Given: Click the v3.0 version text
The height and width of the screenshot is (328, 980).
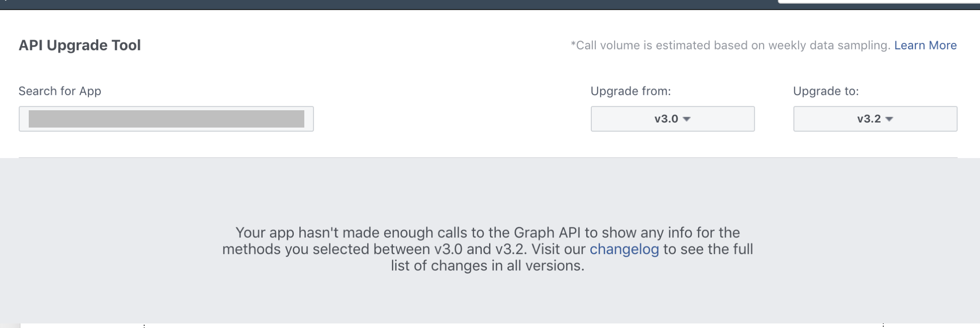Looking at the screenshot, I should pos(666,119).
